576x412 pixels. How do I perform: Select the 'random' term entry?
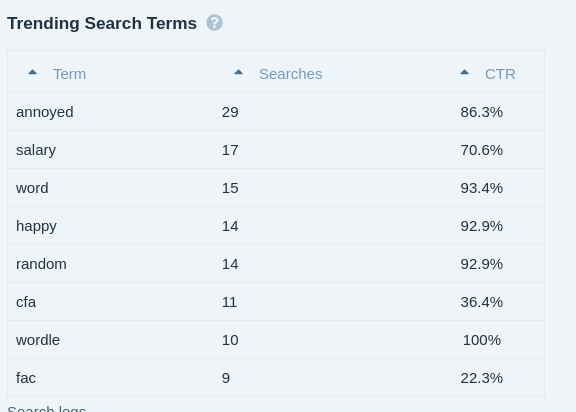tap(41, 264)
